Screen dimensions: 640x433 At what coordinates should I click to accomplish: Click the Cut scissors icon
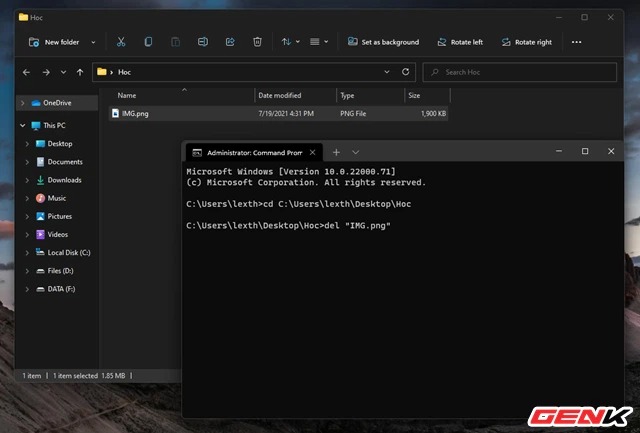[x=121, y=42]
